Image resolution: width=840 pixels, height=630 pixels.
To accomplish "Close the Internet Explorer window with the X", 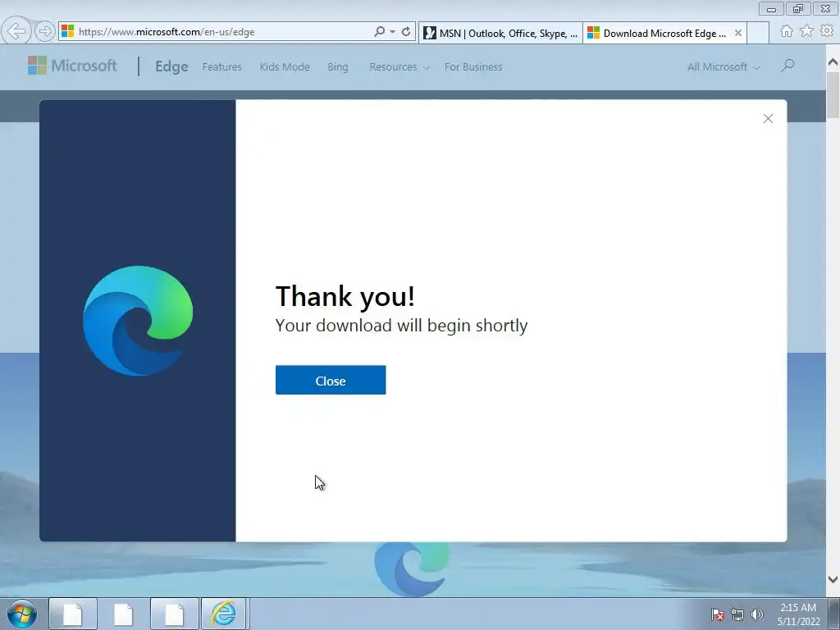I will point(825,8).
